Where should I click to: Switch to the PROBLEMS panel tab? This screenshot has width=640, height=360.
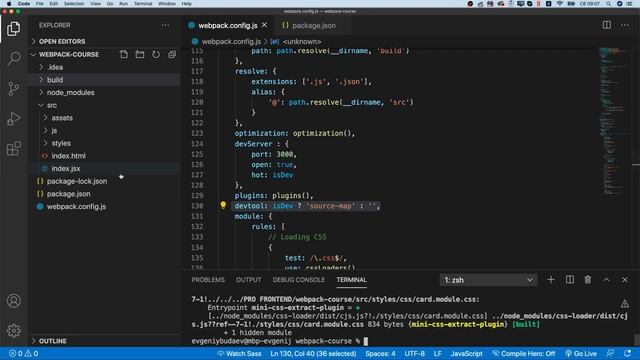(x=208, y=280)
